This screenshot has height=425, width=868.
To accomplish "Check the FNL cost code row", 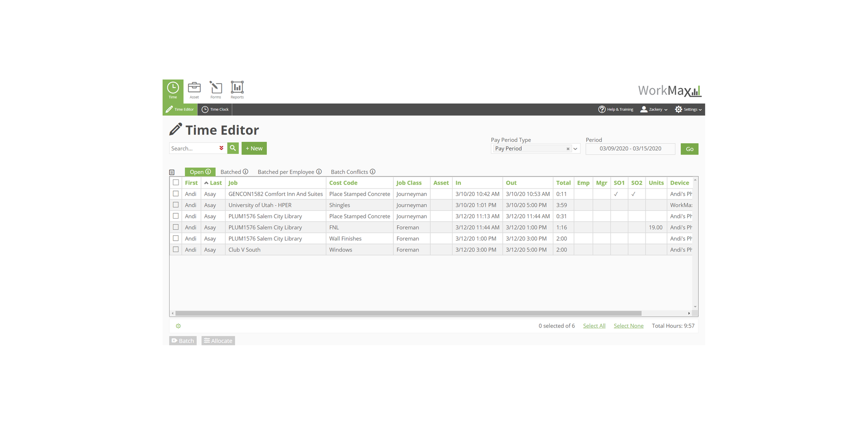I will point(176,227).
